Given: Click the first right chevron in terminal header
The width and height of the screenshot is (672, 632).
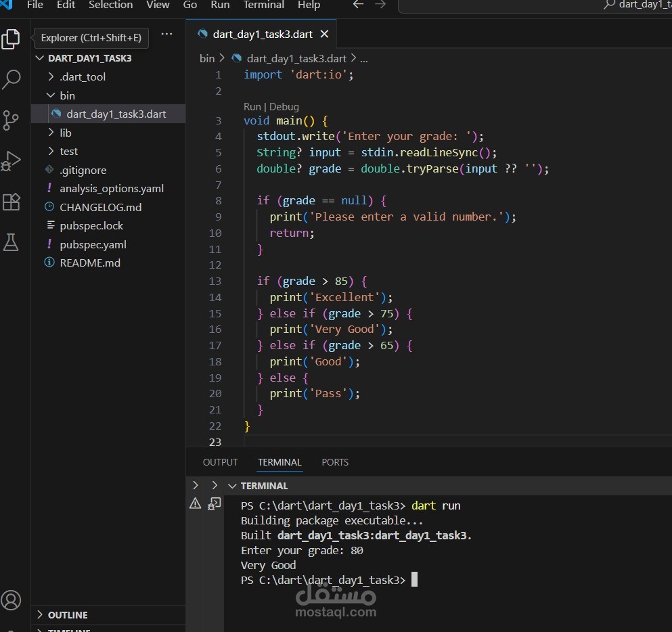Looking at the screenshot, I should pyautogui.click(x=196, y=485).
